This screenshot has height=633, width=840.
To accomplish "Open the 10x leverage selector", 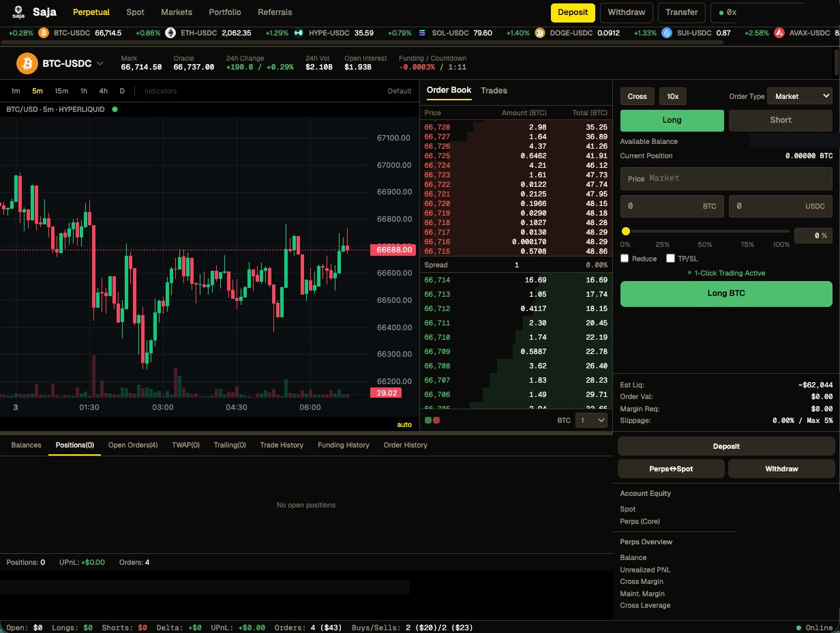I will tap(673, 96).
